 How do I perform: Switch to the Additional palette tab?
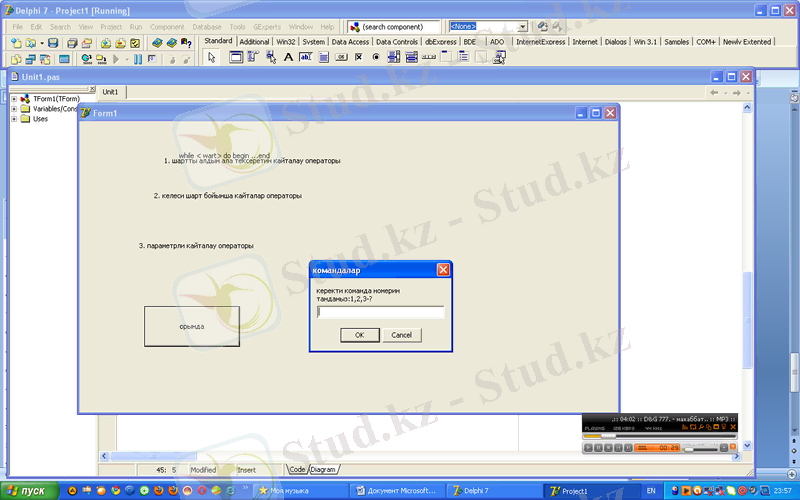point(254,42)
